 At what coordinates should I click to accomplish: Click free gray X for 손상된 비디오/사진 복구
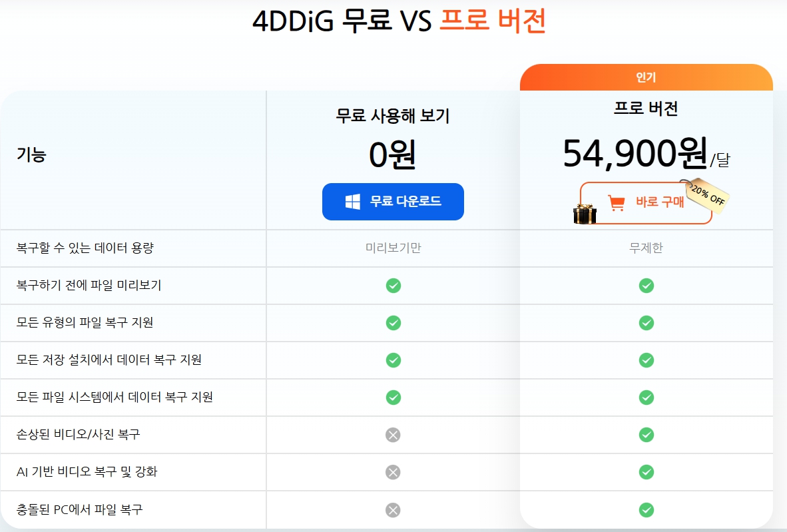[393, 435]
